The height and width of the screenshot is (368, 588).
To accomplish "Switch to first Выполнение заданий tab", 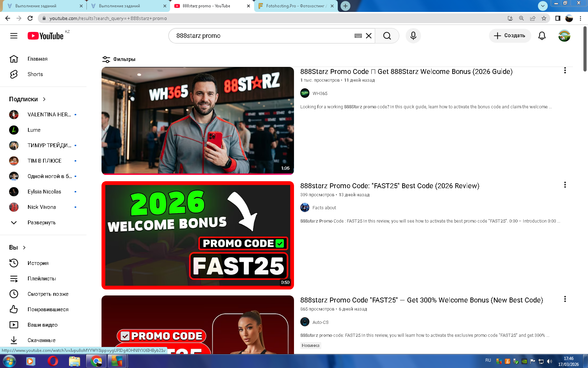I will (44, 6).
